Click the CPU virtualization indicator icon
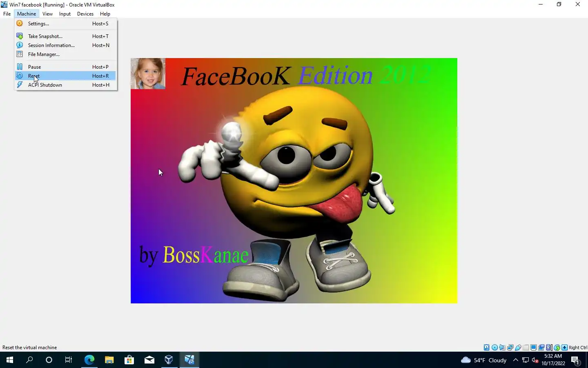This screenshot has height=368, width=588. click(x=549, y=348)
